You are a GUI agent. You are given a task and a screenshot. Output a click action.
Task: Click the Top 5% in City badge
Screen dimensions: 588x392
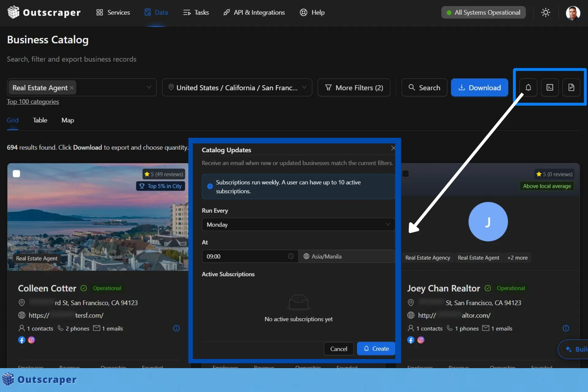160,186
